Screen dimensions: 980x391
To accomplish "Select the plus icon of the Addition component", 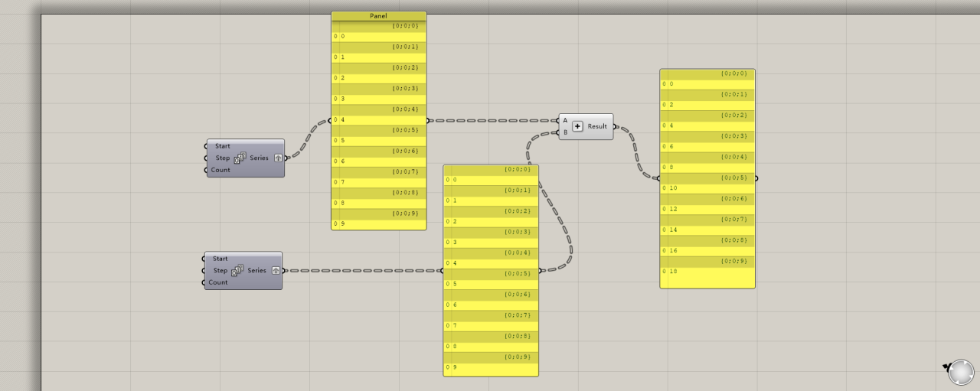I will [577, 126].
